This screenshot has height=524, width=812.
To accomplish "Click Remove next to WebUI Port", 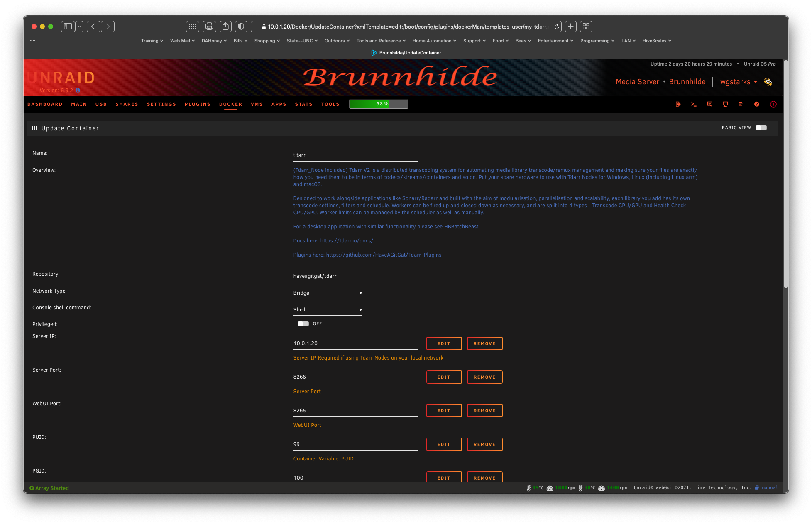I will (x=484, y=411).
